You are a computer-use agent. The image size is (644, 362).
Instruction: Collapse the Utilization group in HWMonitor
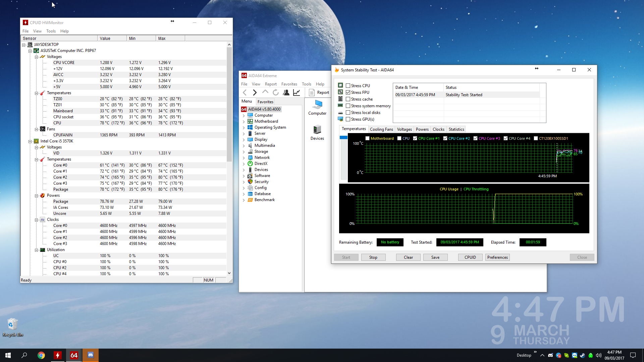pos(36,250)
